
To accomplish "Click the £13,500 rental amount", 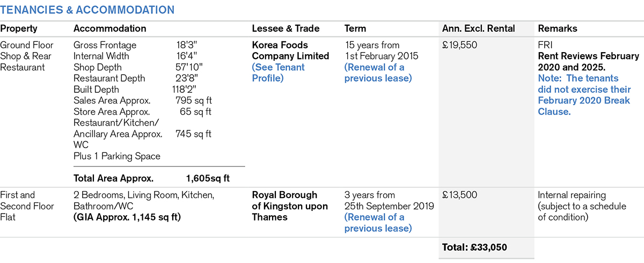I will 459,195.
